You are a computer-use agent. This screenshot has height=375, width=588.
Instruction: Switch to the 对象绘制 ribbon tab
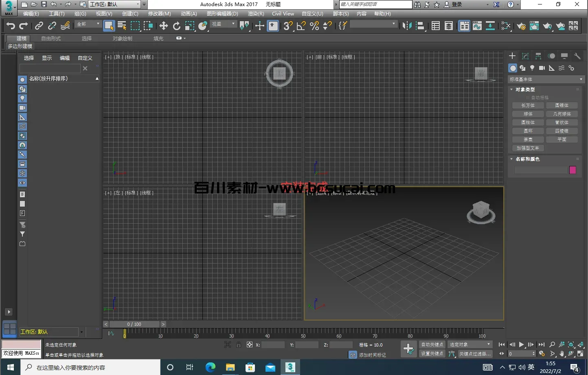click(123, 38)
